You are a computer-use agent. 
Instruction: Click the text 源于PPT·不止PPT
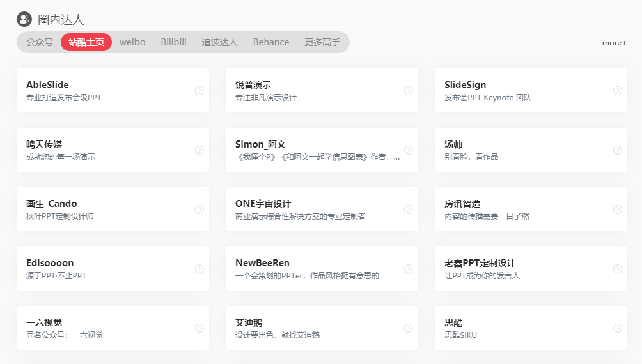click(x=56, y=275)
